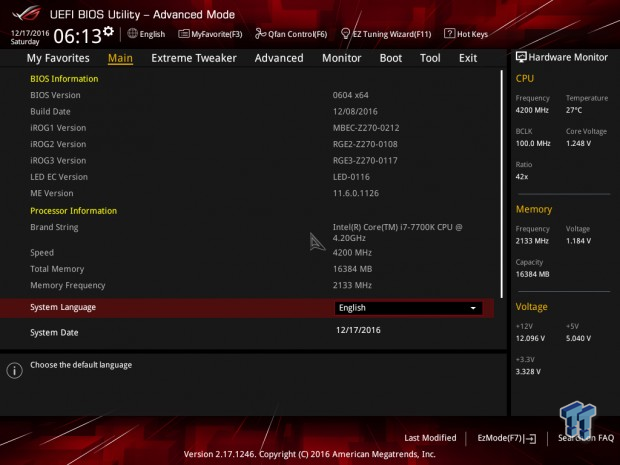Click iROG2 value RGE2-Z270-0108
This screenshot has height=465, width=620.
tap(365, 144)
